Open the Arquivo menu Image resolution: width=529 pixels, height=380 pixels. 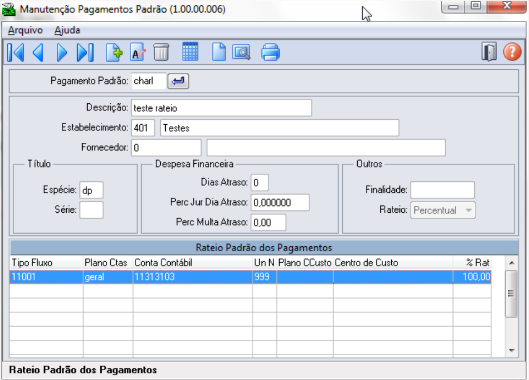(x=25, y=30)
